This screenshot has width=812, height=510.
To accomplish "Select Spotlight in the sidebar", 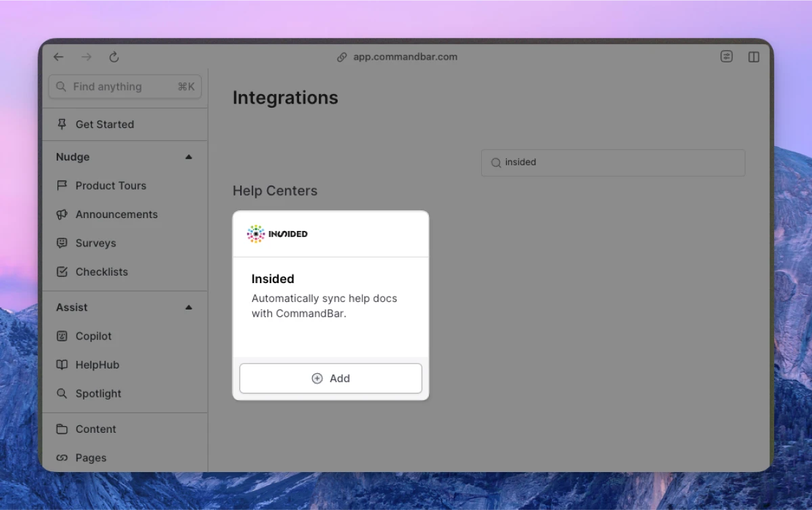I will pyautogui.click(x=98, y=394).
